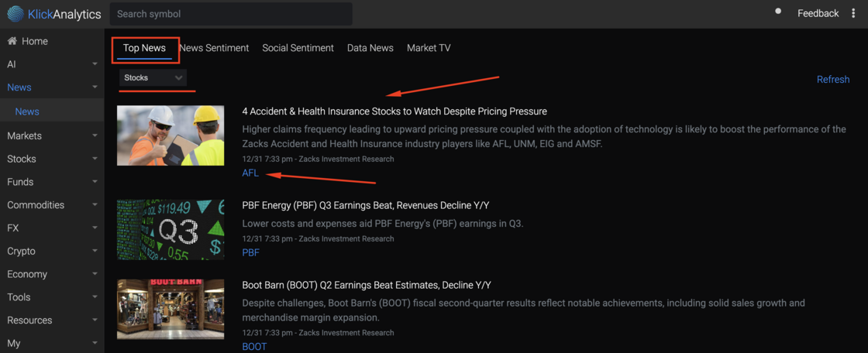Open the Stocks category dropdown
This screenshot has height=353, width=868.
click(x=153, y=78)
